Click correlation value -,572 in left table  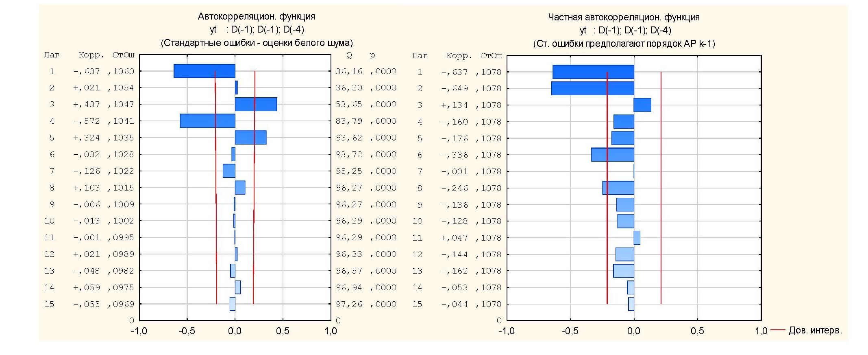point(86,121)
